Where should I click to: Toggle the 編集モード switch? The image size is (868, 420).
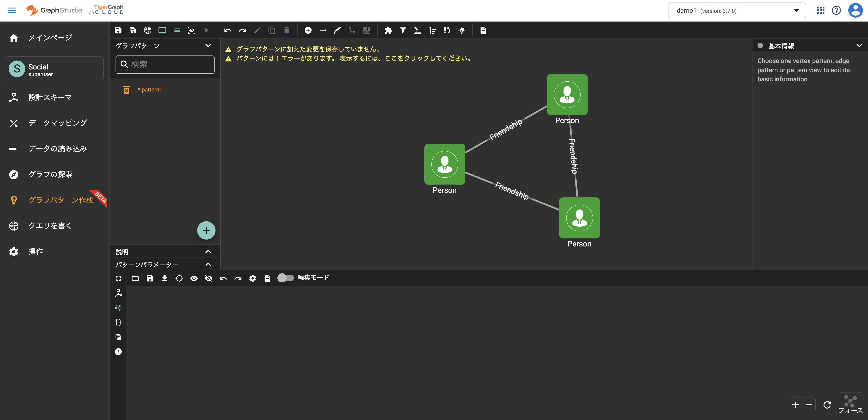[x=285, y=278]
